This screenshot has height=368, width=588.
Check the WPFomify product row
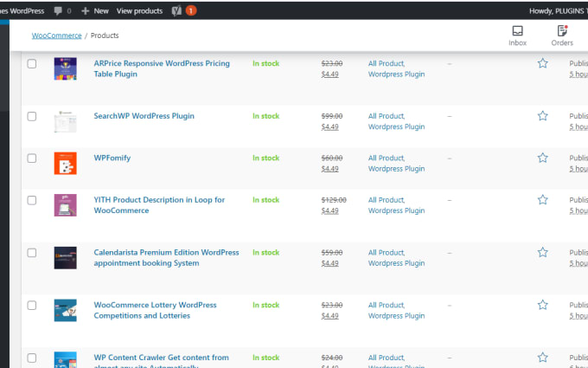tap(32, 158)
